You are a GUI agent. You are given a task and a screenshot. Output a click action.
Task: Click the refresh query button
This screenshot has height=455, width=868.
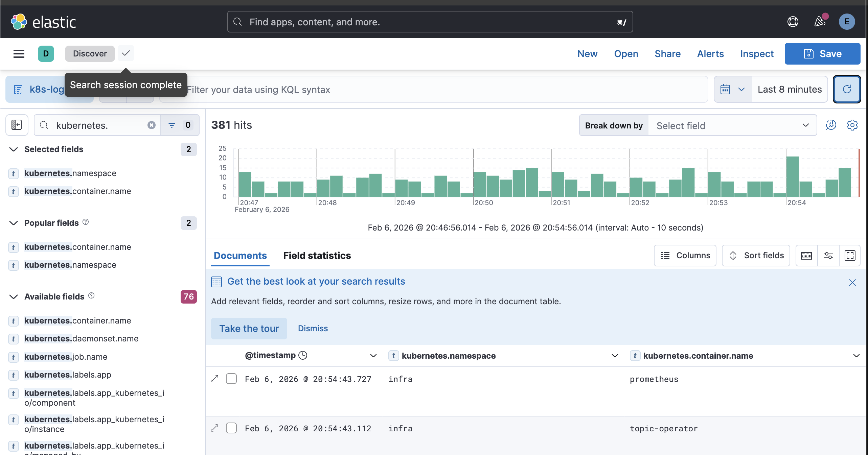point(847,89)
